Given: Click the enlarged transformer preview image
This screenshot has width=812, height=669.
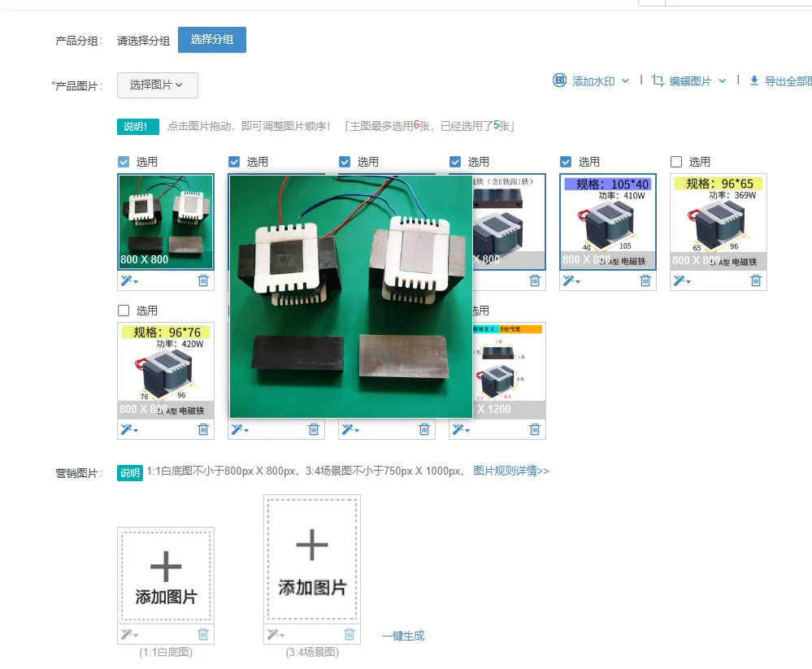Looking at the screenshot, I should (x=350, y=296).
